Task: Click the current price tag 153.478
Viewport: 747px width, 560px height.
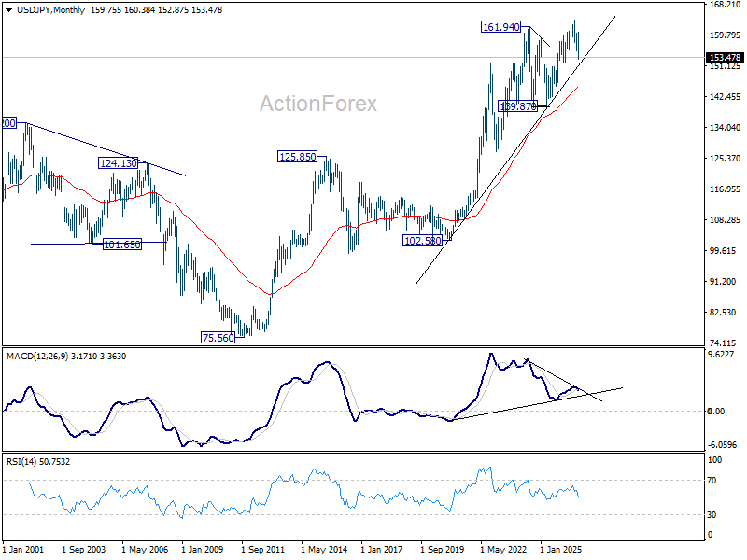Action: (725, 58)
